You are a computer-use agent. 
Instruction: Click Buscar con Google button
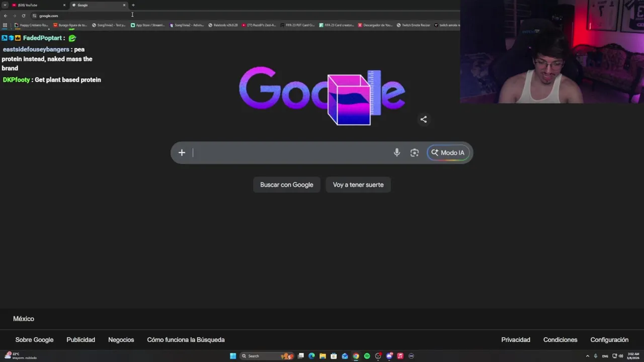[287, 185]
